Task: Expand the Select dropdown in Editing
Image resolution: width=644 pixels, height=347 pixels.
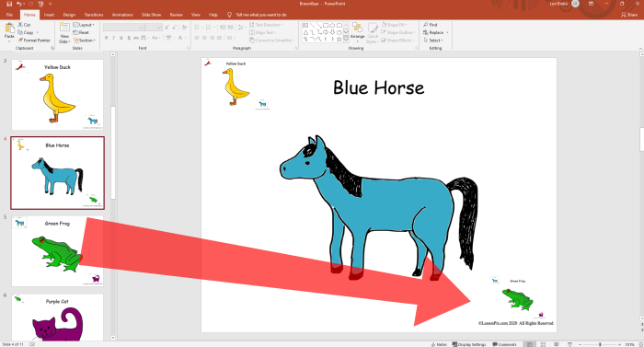Action: coord(433,40)
